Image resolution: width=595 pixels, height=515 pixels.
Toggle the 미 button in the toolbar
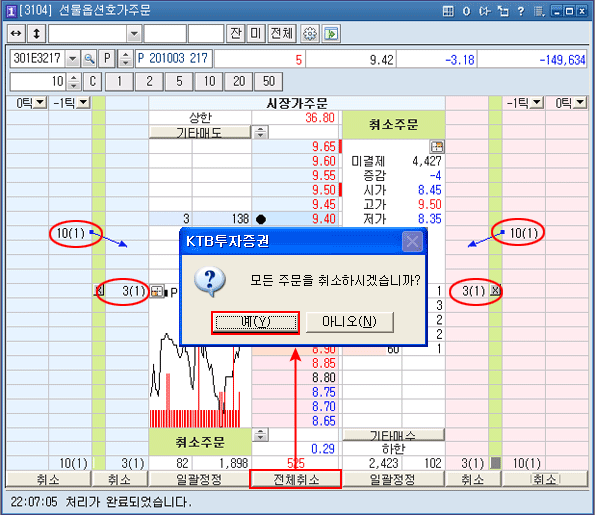(x=256, y=33)
